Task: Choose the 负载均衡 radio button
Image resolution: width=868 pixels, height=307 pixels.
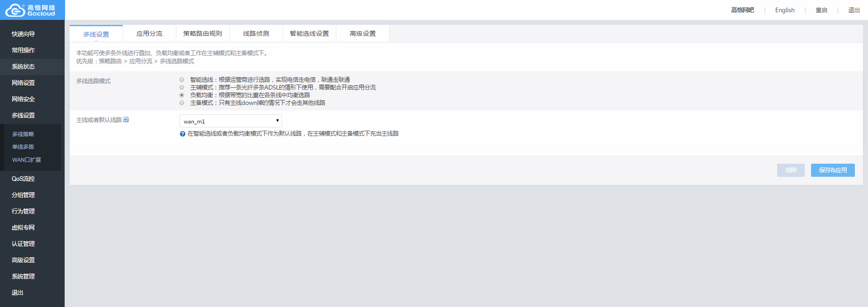Action: coord(182,95)
